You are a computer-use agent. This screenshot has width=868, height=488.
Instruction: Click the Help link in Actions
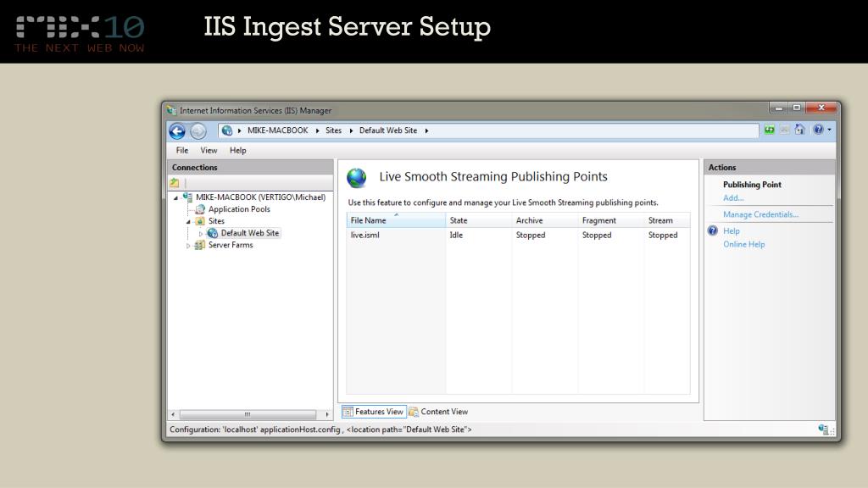(732, 230)
